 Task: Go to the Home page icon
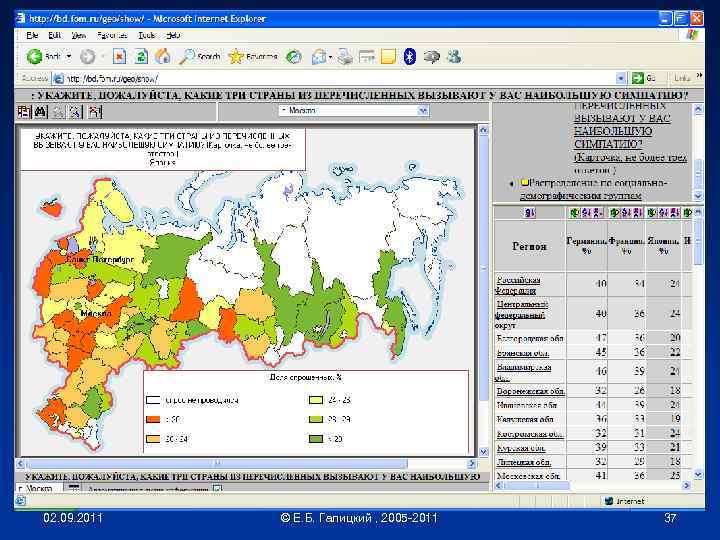pos(162,57)
